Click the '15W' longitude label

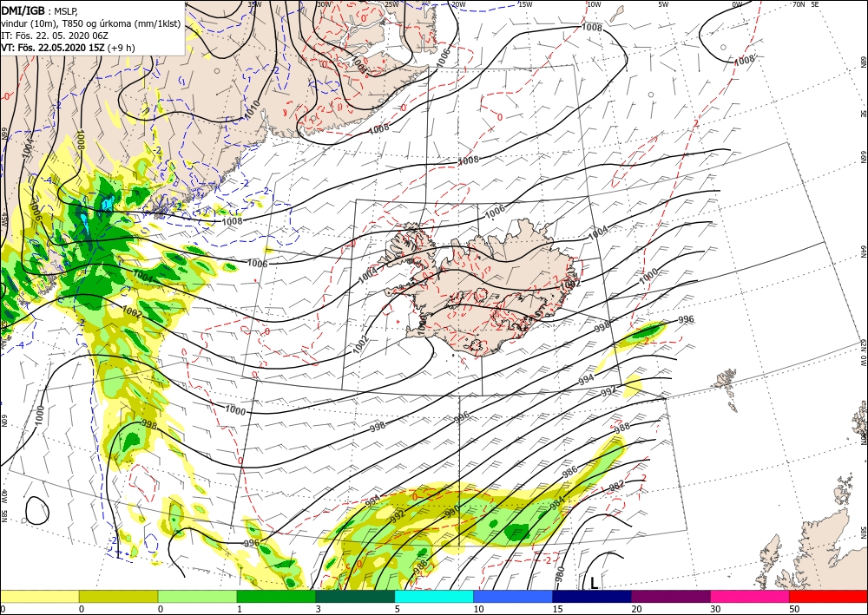(x=525, y=4)
